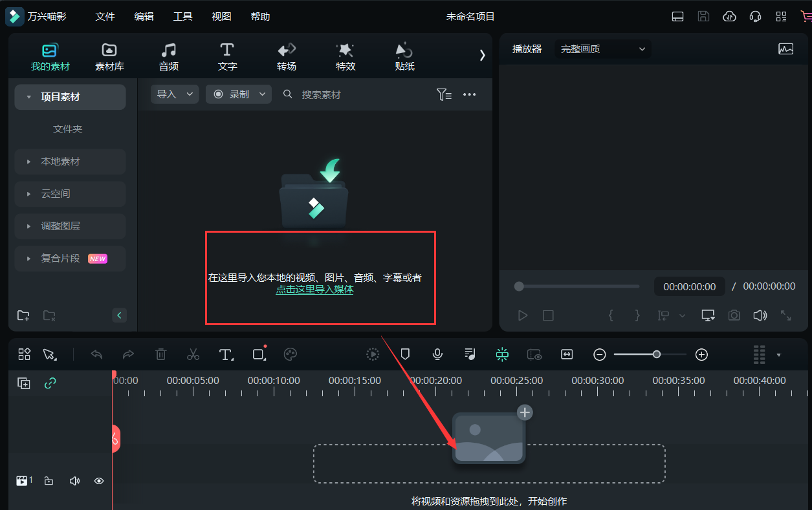Open the 导入 import dropdown
Image resolution: width=812 pixels, height=510 pixels.
tap(174, 94)
